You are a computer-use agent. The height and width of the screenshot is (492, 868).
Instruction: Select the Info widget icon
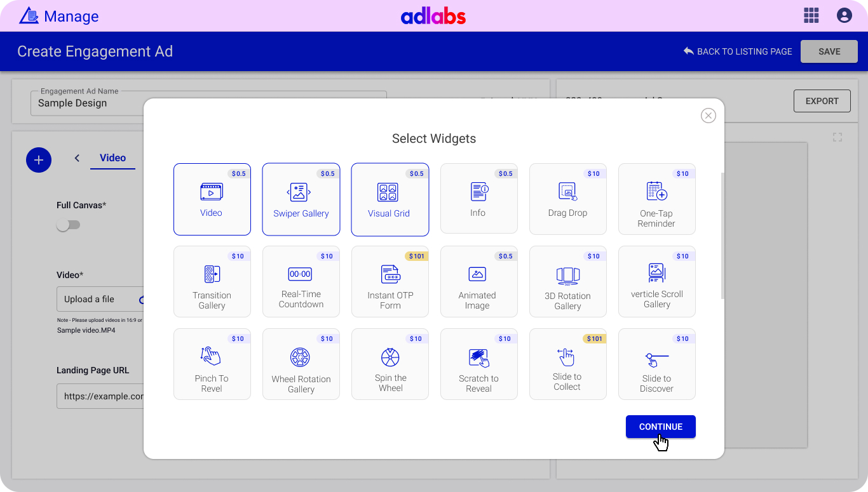478,192
